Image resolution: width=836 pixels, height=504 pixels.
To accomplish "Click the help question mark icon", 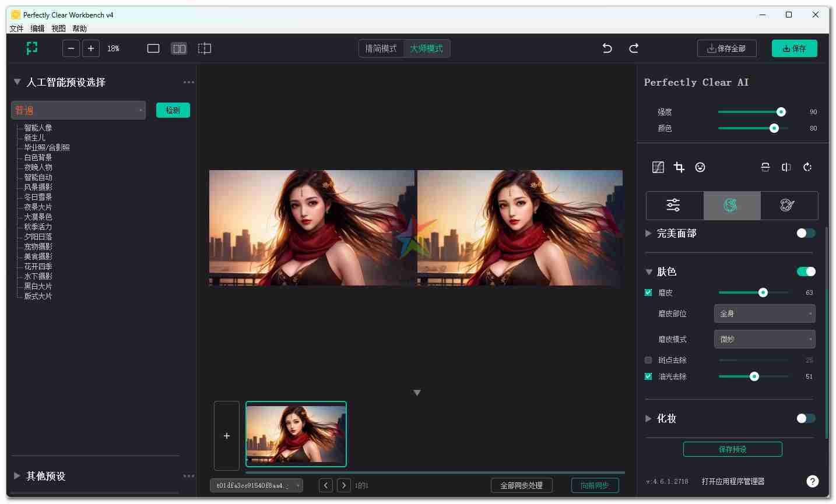I will pos(812,481).
